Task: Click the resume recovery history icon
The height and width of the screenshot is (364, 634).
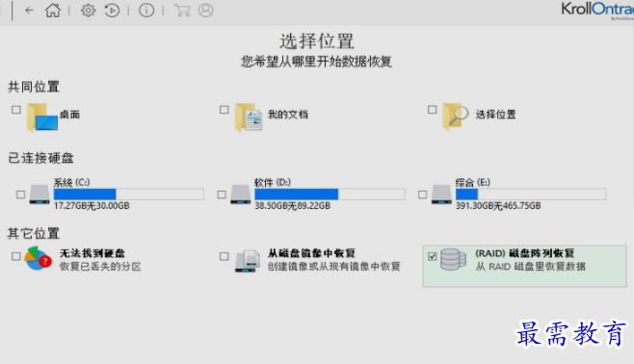Action: pos(112,10)
